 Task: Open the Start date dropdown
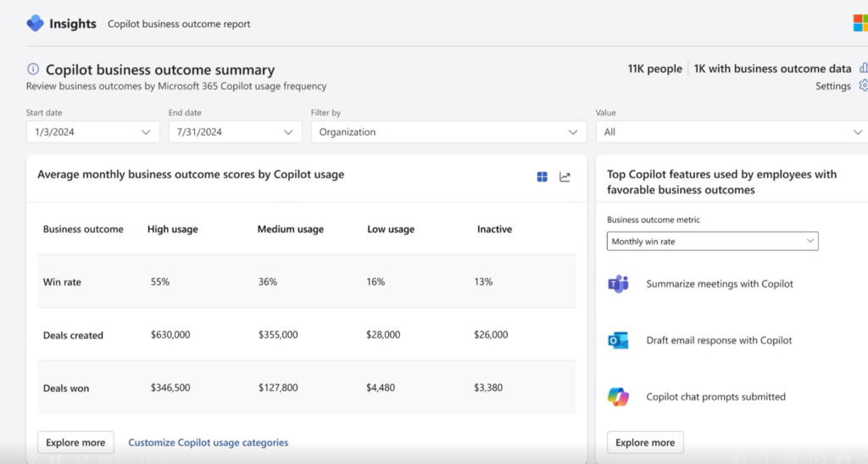click(93, 131)
